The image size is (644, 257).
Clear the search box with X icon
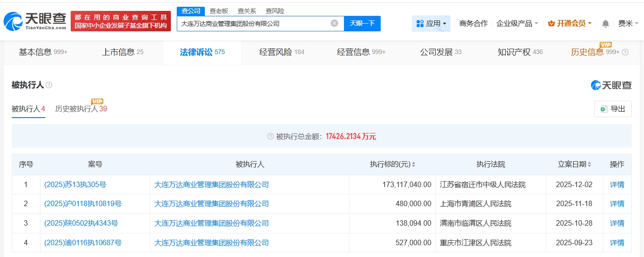[334, 23]
